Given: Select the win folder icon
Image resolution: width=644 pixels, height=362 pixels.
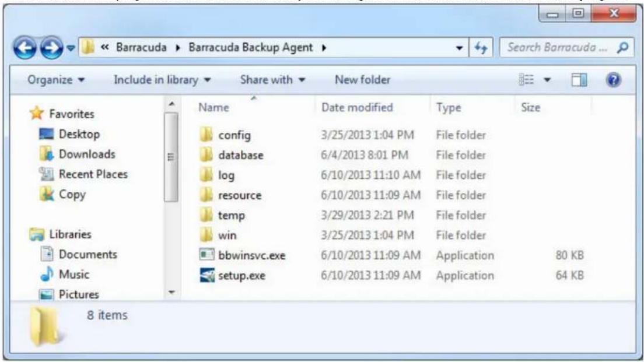Looking at the screenshot, I should [206, 235].
